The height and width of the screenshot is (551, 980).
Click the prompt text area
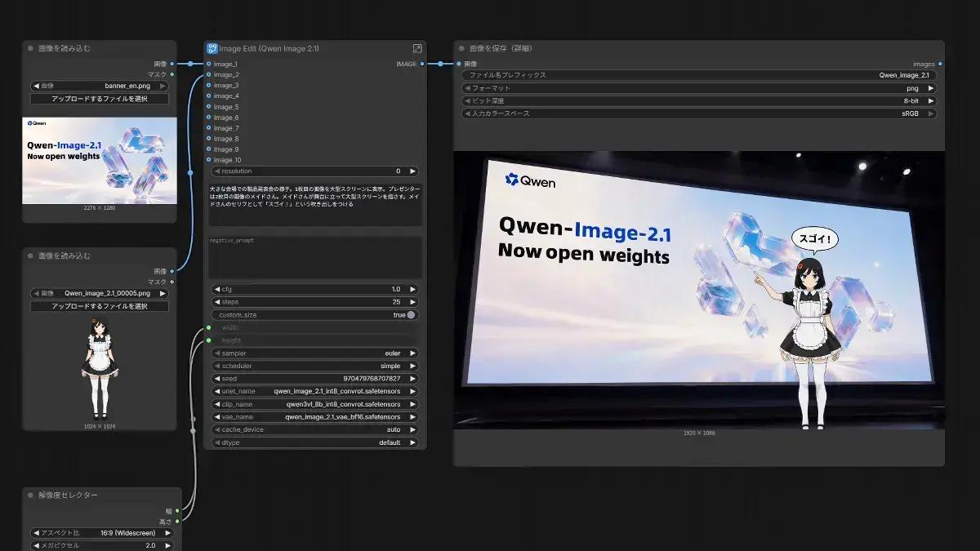click(x=315, y=204)
